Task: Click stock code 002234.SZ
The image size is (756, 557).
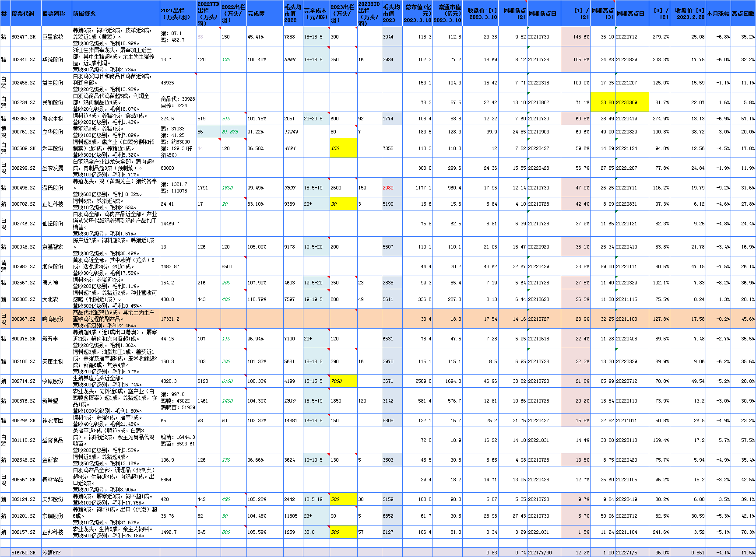Action: (x=24, y=102)
